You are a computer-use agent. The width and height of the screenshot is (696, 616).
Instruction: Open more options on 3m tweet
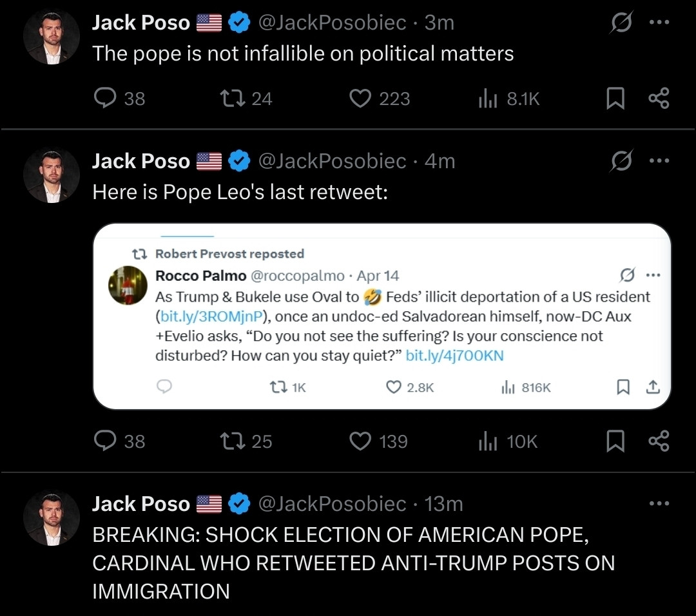click(659, 22)
